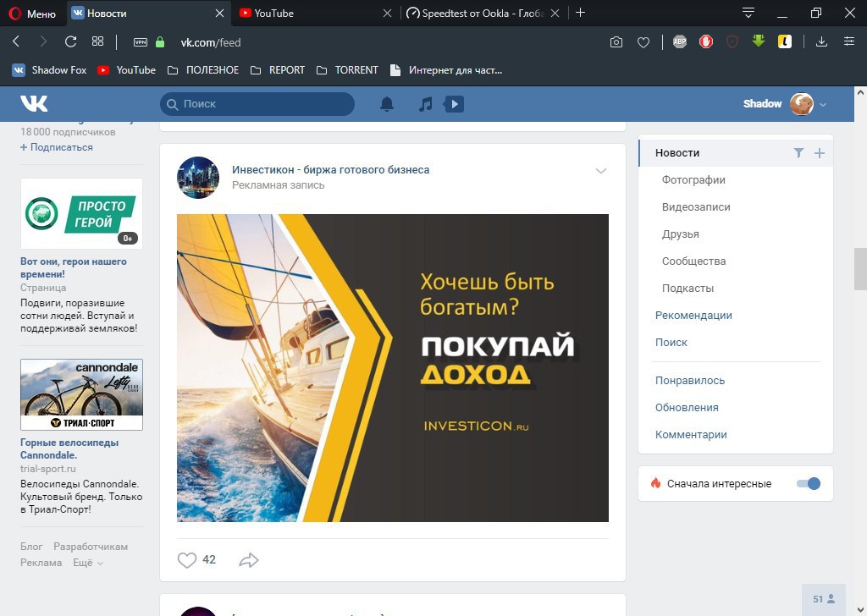Open the YouTube bookmark in the bookmarks bar
Image resolution: width=867 pixels, height=616 pixels.
(127, 70)
